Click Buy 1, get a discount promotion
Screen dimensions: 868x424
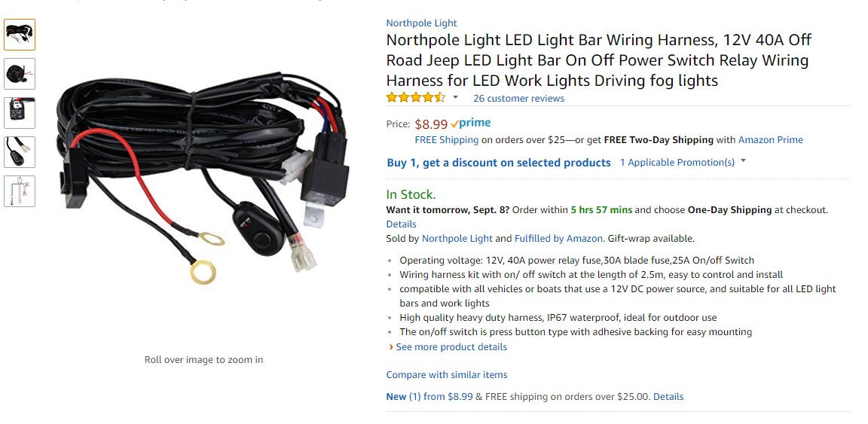[x=499, y=163]
